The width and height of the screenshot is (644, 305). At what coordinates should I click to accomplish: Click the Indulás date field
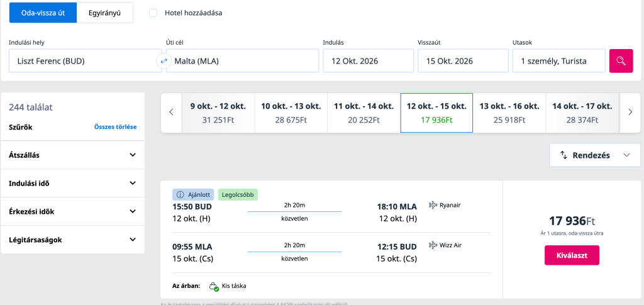[x=368, y=61]
